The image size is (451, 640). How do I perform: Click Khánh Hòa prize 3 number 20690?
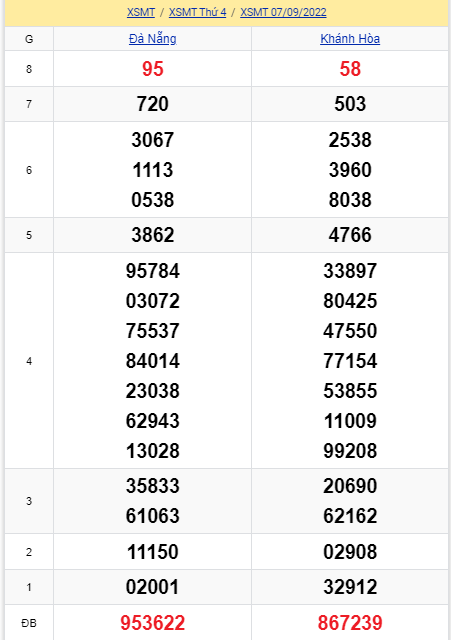coord(350,486)
